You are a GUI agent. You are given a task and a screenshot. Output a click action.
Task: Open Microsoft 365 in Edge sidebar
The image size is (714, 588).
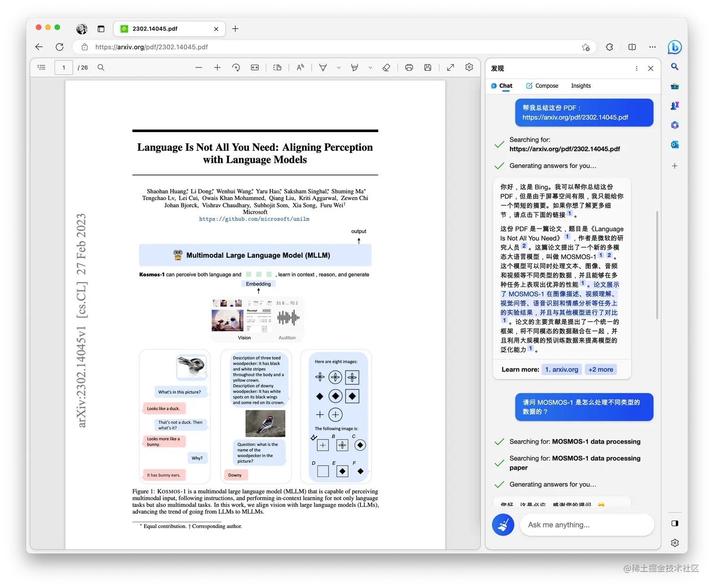click(x=675, y=125)
